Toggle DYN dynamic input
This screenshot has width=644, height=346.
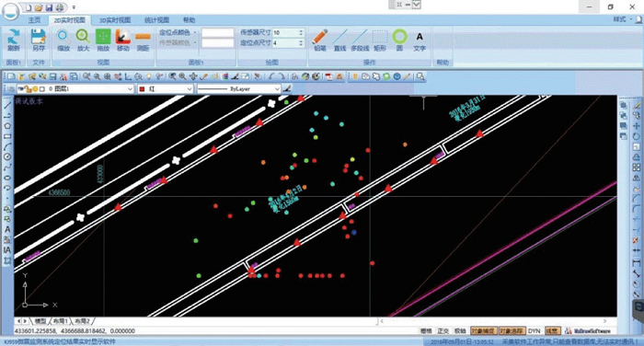534,330
